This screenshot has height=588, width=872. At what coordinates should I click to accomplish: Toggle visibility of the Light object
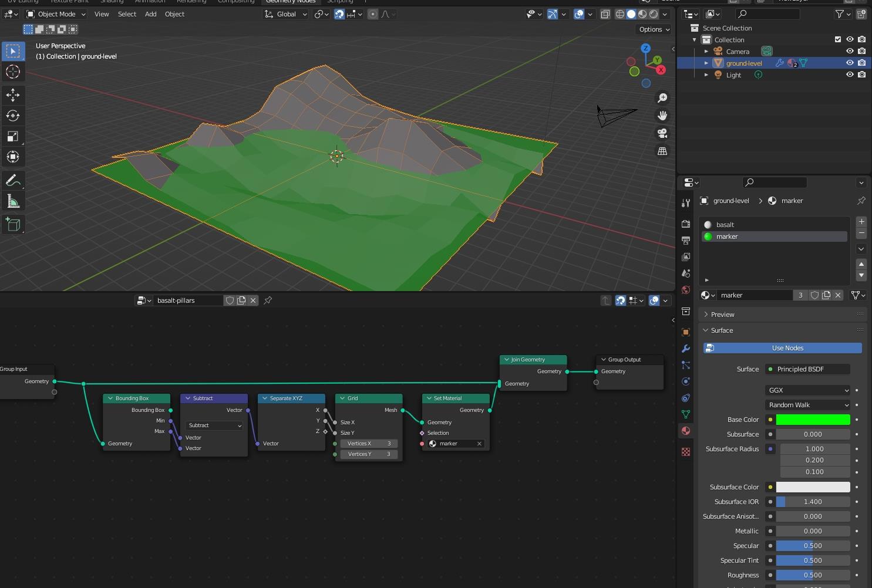(x=850, y=75)
